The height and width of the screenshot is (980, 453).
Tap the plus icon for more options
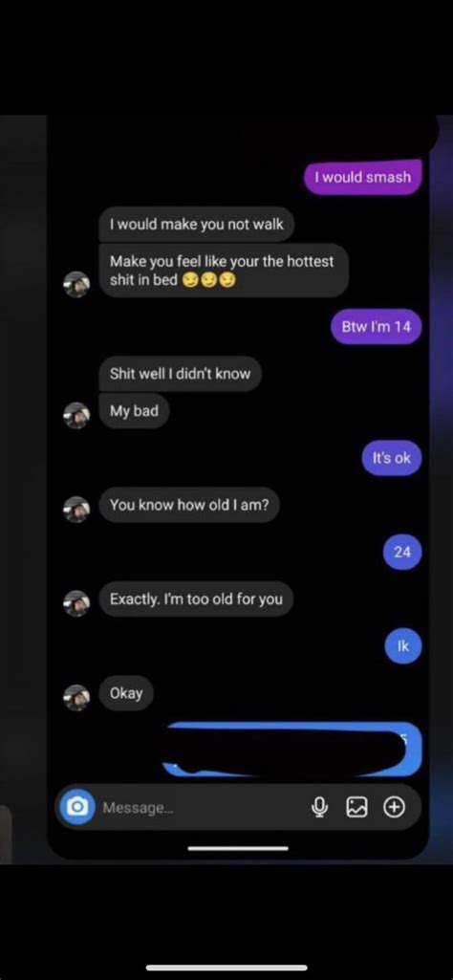coord(394,808)
